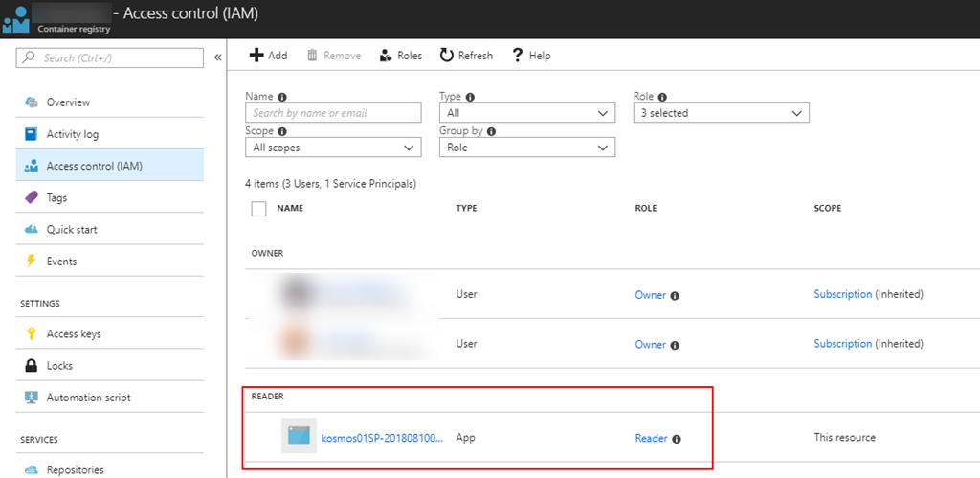Click the Reader role info icon
Viewport: 980px width, 478px height.
(676, 439)
